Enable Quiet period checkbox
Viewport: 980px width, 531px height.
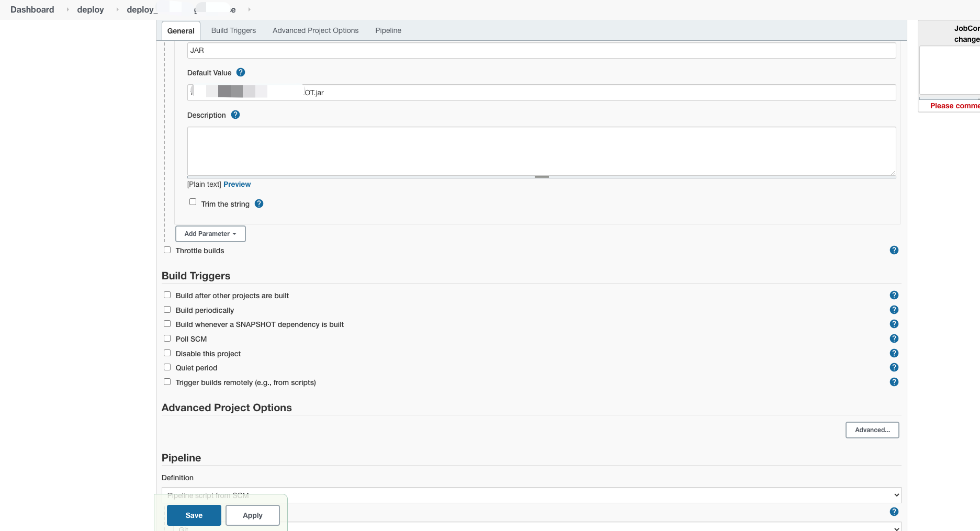[167, 367]
